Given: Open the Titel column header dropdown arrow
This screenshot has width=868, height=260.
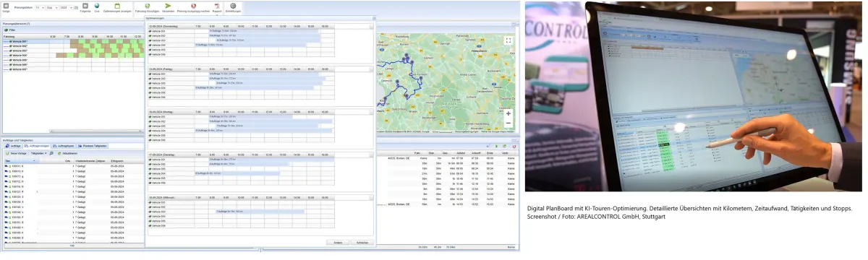Looking at the screenshot, I should coord(34,160).
